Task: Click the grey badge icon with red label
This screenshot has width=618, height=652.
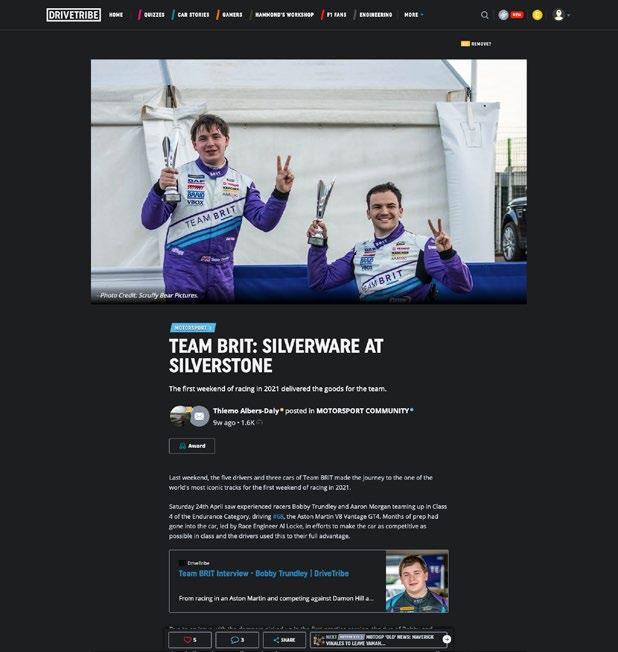Action: click(511, 15)
